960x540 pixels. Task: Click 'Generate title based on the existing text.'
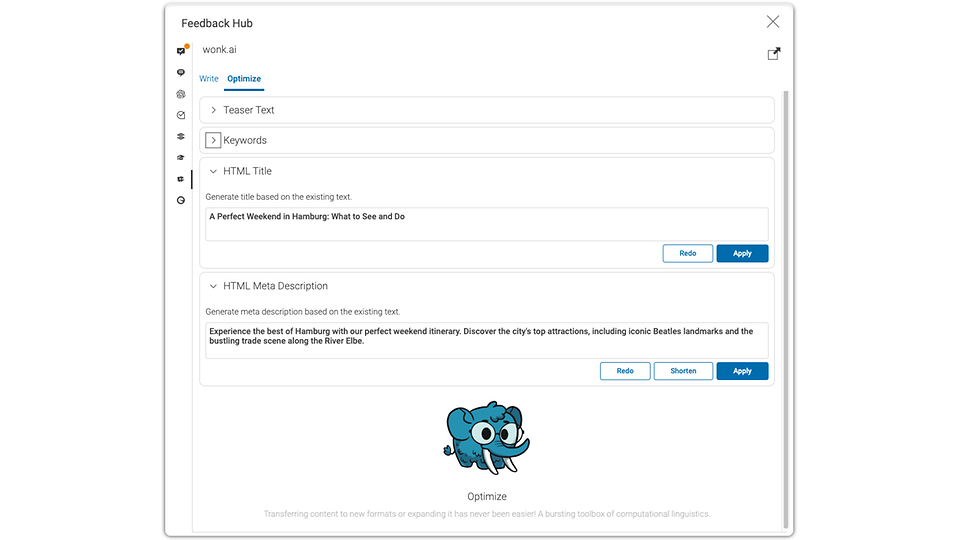click(279, 197)
